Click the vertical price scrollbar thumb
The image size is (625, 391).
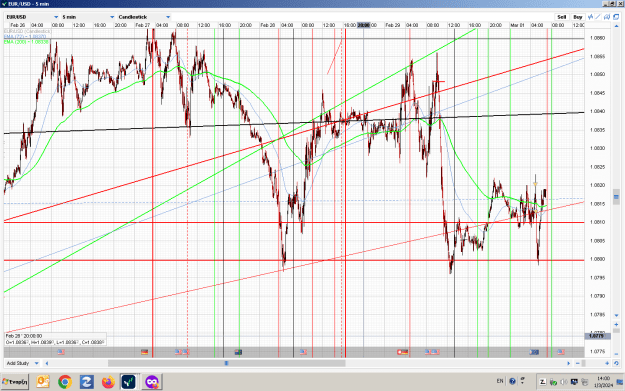coord(616,197)
